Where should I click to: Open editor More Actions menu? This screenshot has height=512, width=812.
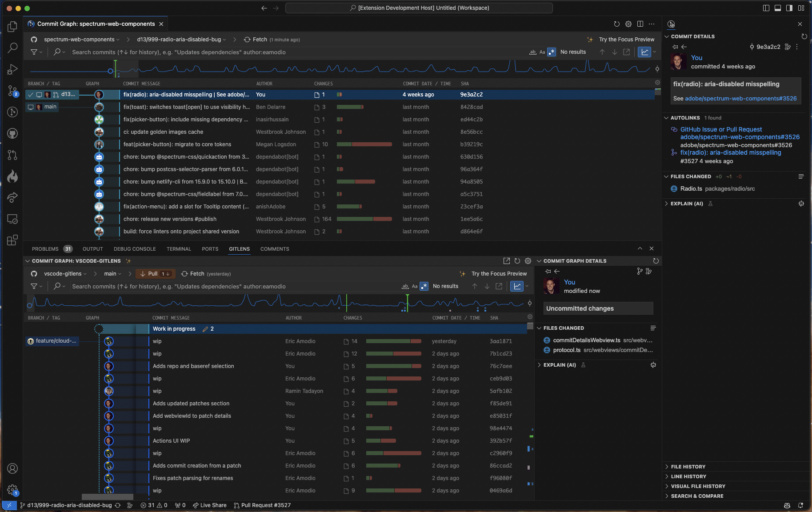click(x=652, y=24)
